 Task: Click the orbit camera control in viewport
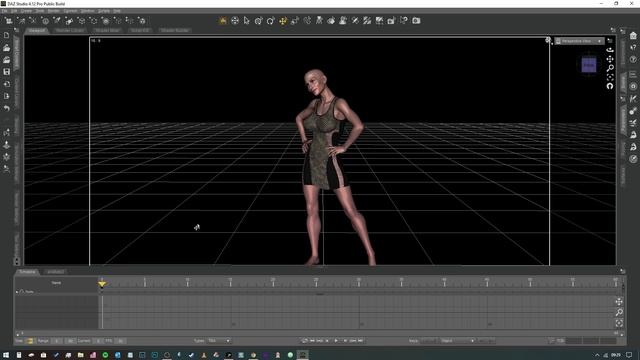pos(610,50)
